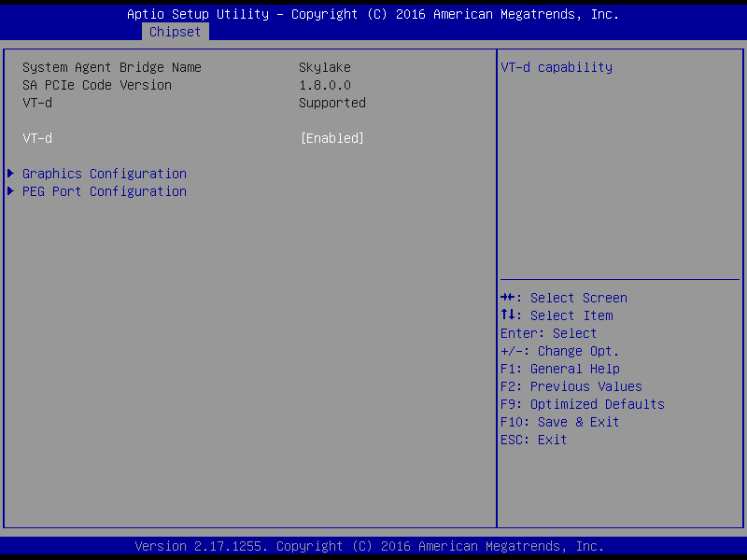The image size is (747, 560).
Task: Click the Select Screen hint line
Action: (x=564, y=298)
